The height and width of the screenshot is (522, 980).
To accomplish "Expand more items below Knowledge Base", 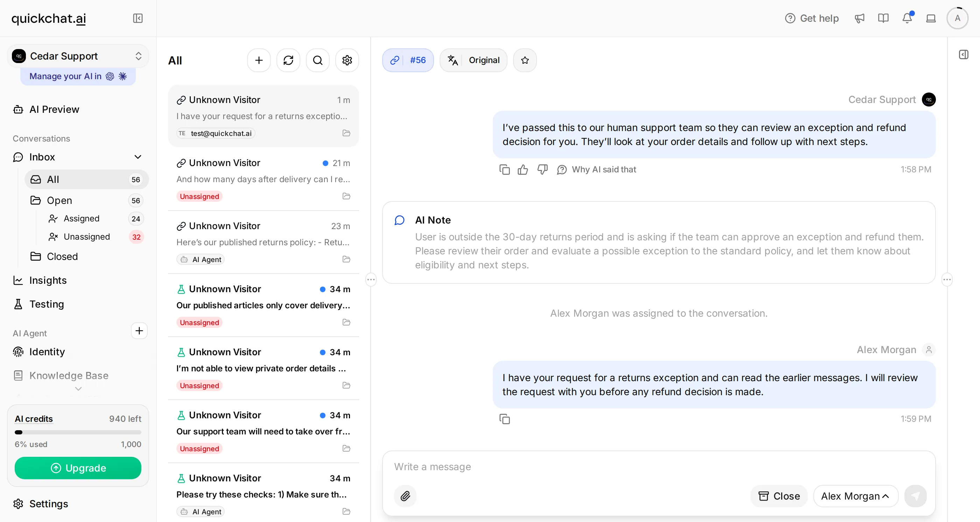I will (78, 389).
